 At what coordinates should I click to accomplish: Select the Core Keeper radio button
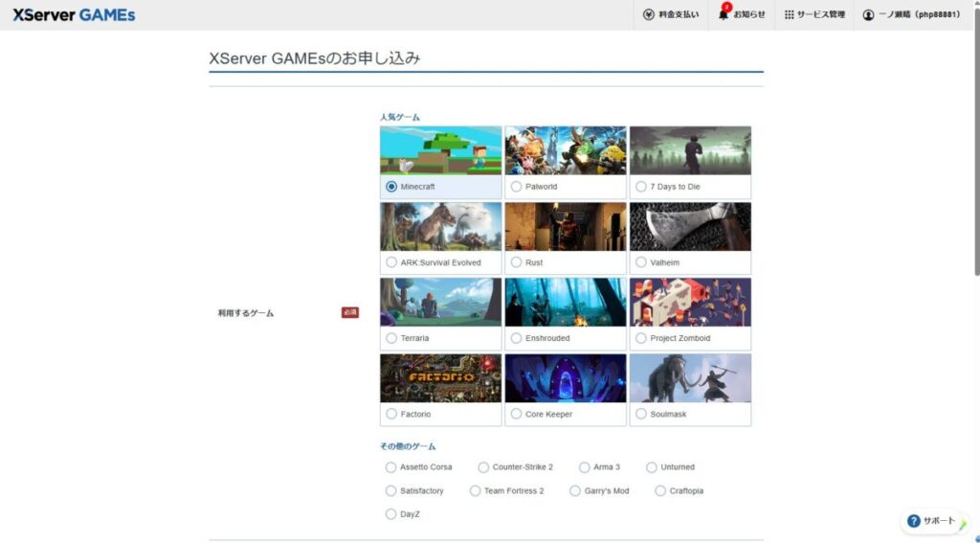tap(516, 414)
